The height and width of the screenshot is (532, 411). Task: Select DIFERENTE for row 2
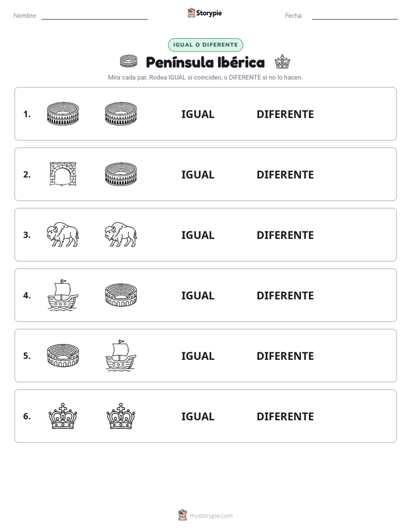(285, 174)
